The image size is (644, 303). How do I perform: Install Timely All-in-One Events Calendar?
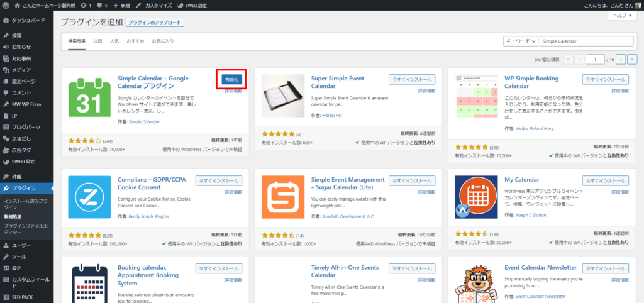click(x=412, y=268)
